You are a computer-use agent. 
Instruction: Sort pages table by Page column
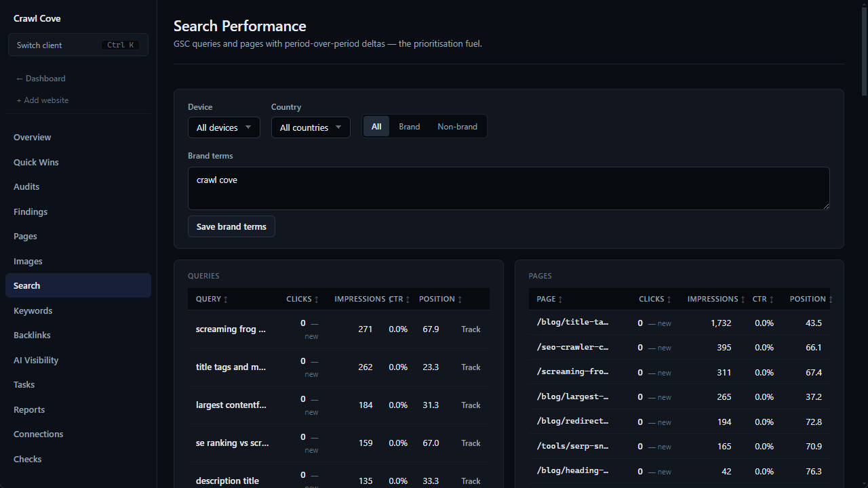click(x=549, y=299)
